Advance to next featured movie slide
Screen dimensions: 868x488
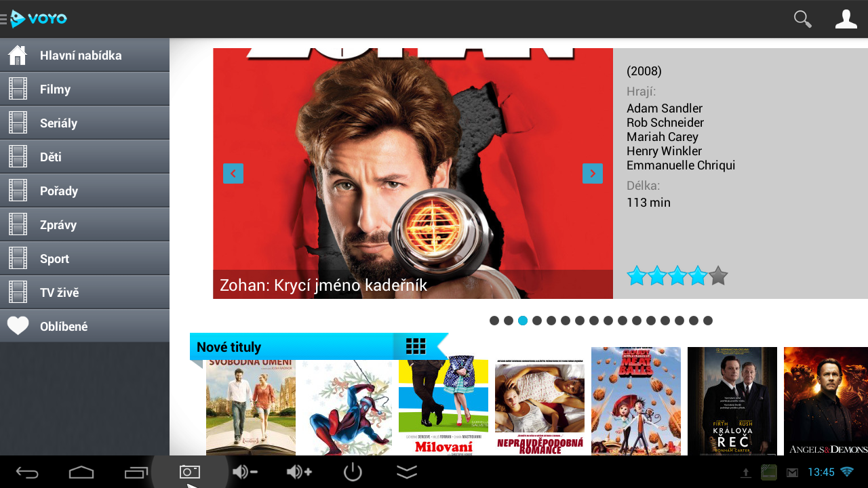pos(593,174)
